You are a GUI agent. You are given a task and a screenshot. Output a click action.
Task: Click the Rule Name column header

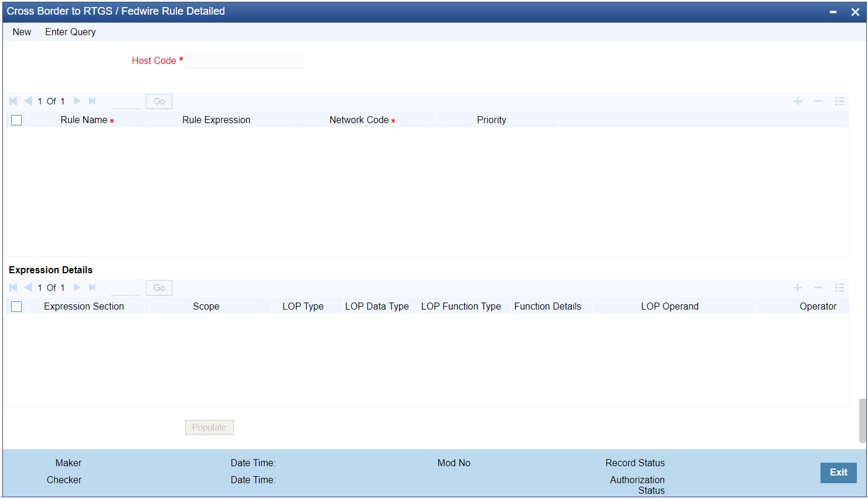[87, 120]
